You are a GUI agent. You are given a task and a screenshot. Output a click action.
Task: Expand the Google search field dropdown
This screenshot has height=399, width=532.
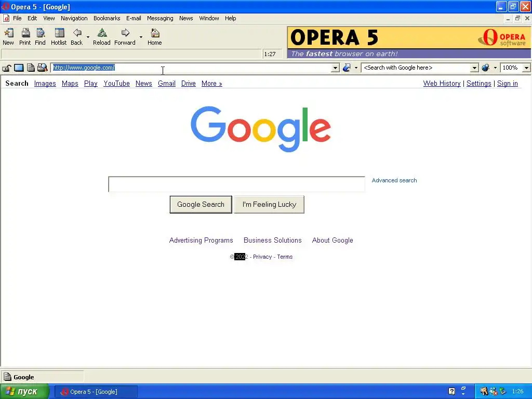point(474,68)
